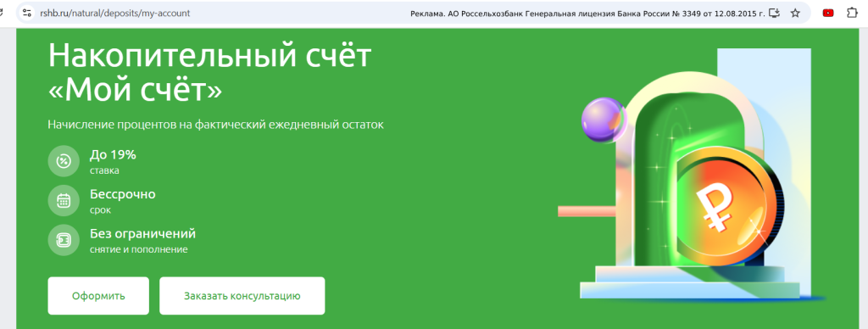Click the Оформить button
This screenshot has height=329, width=868.
click(x=98, y=296)
